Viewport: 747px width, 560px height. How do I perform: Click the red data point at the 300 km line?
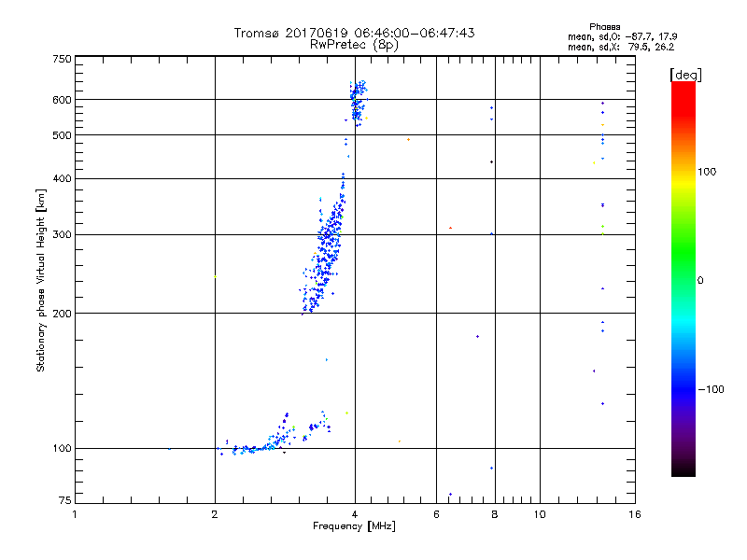tap(450, 228)
